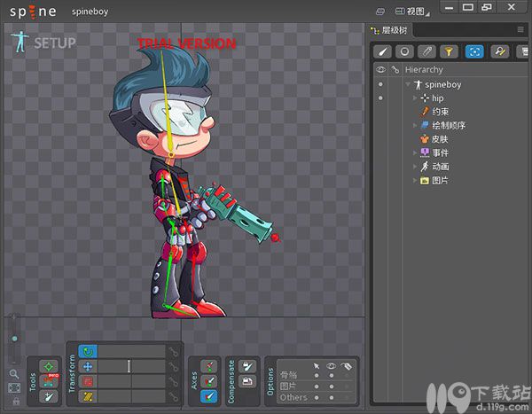Click the translate X value field

coord(114,366)
